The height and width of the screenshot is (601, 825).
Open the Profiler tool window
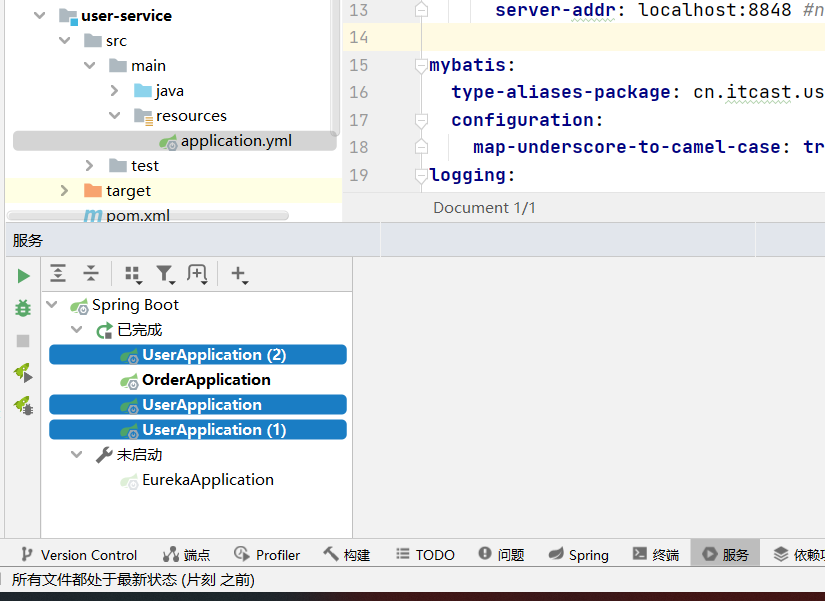point(267,555)
